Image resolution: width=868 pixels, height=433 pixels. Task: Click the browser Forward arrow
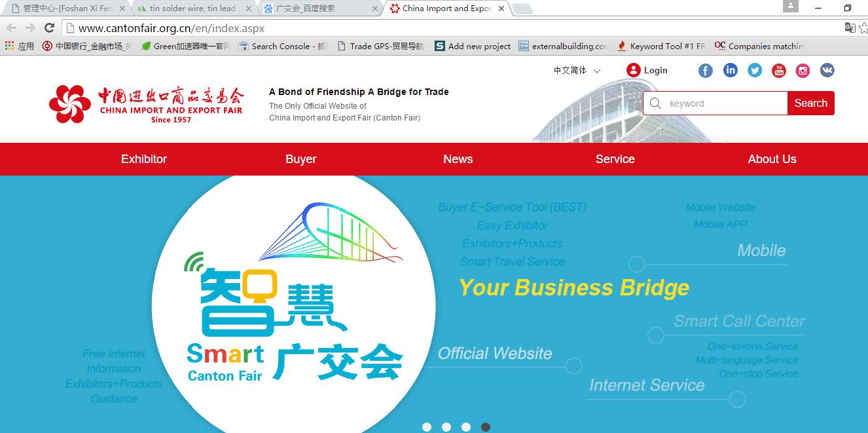pyautogui.click(x=30, y=28)
